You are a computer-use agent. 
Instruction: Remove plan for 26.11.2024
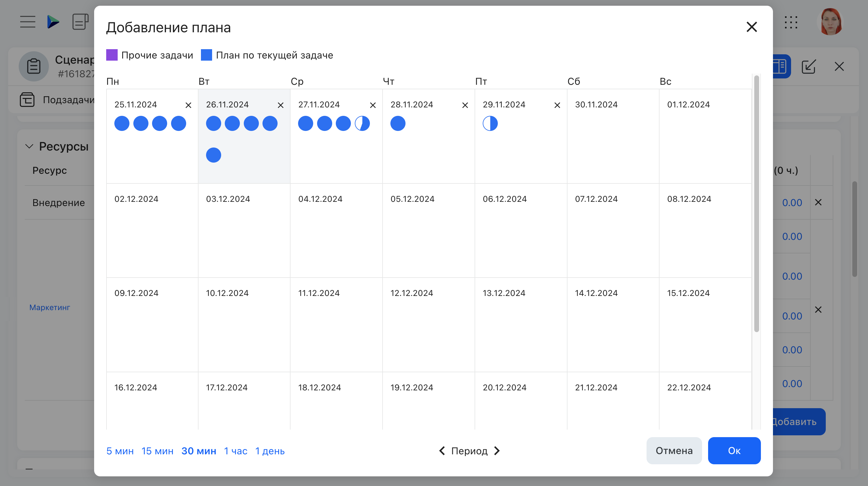click(x=280, y=105)
